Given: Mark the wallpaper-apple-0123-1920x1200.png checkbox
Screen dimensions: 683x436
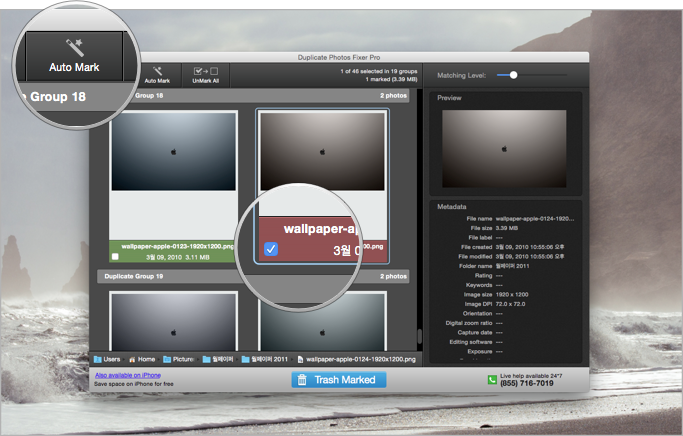Looking at the screenshot, I should coord(115,257).
